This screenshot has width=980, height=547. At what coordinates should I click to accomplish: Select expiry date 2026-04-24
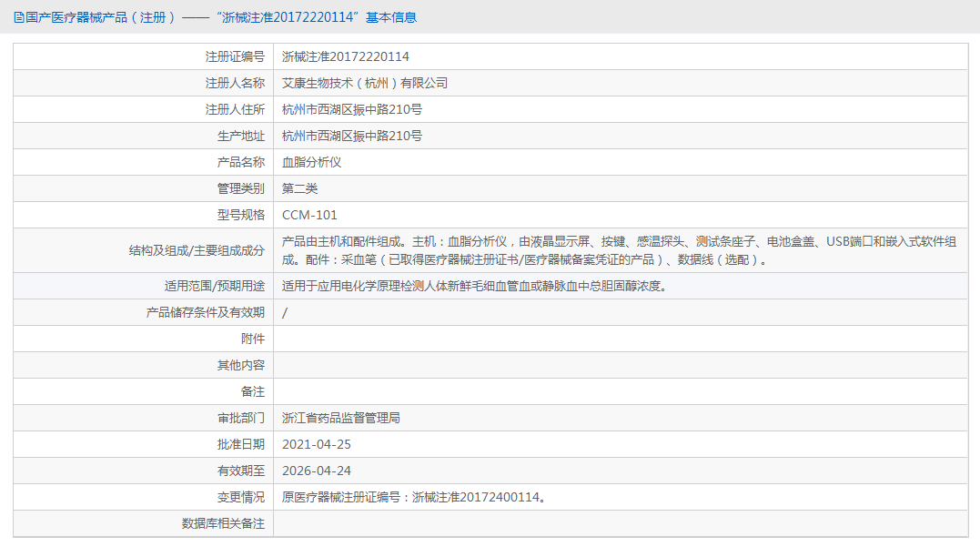point(317,471)
